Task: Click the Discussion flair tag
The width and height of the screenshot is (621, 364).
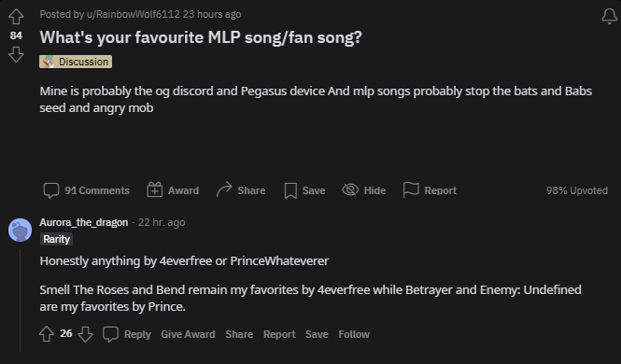Action: (76, 62)
